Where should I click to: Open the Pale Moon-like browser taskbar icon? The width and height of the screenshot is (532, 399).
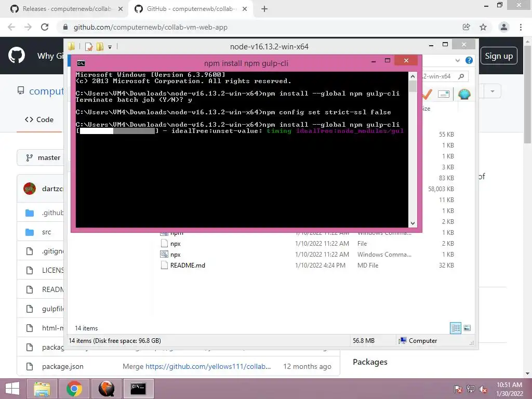(x=107, y=389)
